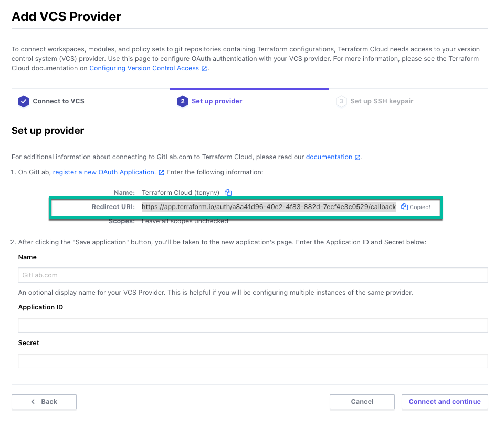The width and height of the screenshot is (504, 426).
Task: Click external link icon beside documentation
Action: pyautogui.click(x=358, y=157)
